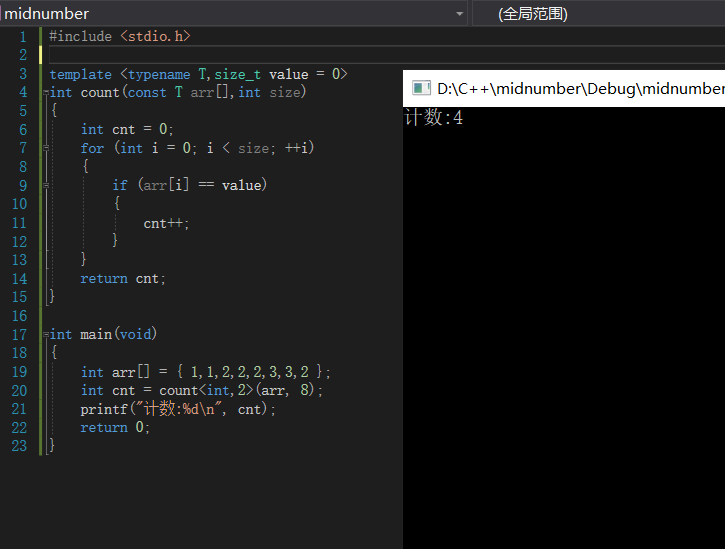Click the ++i expression in the for loop
The width and height of the screenshot is (725, 549).
(296, 148)
